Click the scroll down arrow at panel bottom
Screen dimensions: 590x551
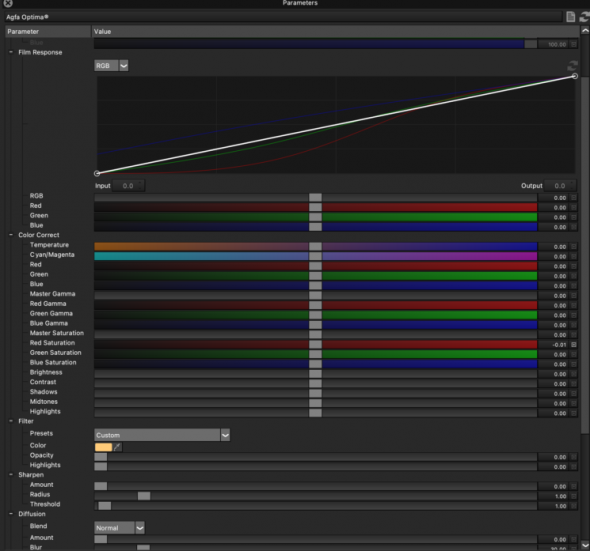[x=585, y=545]
